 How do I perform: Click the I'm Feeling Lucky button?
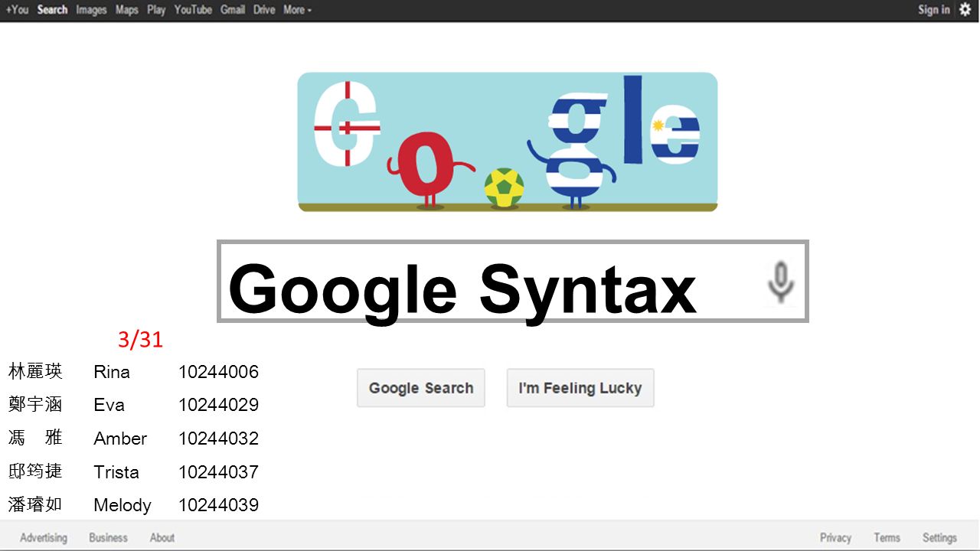coord(580,388)
